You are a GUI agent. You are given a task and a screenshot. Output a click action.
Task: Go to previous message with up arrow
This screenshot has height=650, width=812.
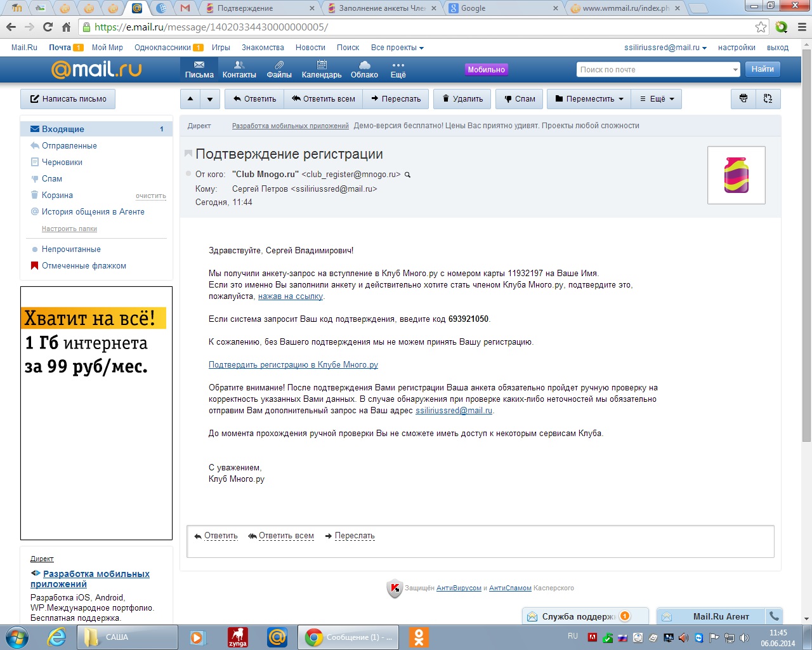coord(190,98)
